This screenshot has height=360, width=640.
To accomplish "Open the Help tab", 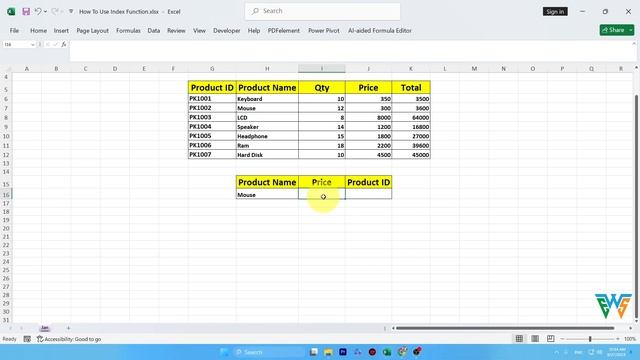I will 254,31.
